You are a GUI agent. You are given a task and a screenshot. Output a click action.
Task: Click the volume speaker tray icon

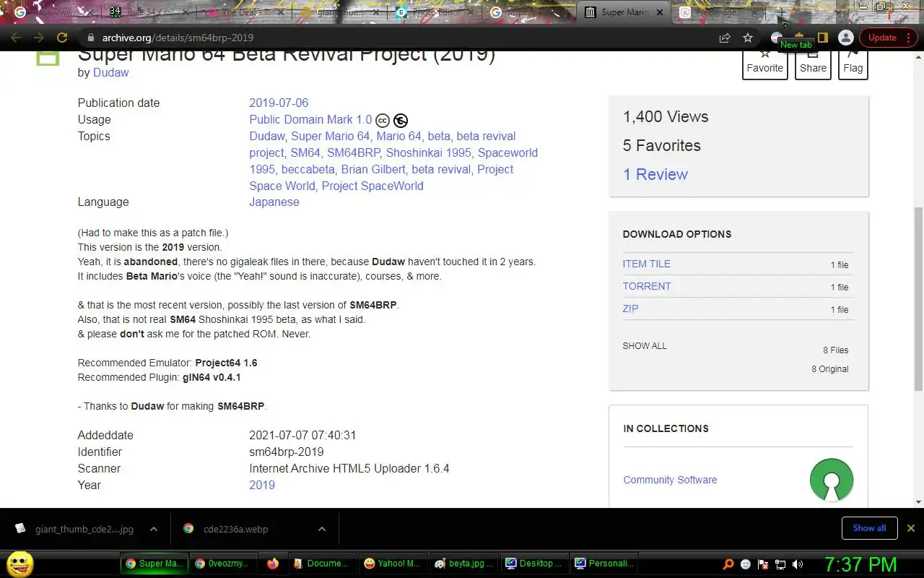(798, 564)
